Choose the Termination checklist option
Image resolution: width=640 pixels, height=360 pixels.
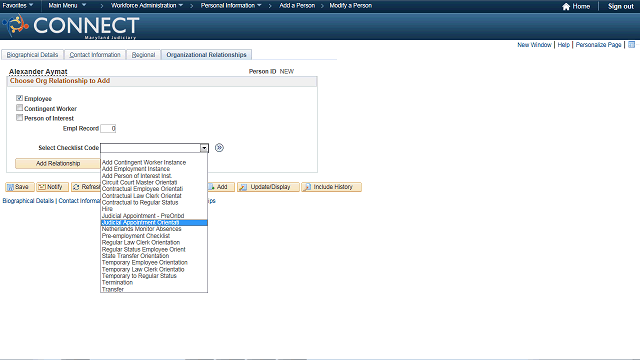(x=154, y=282)
